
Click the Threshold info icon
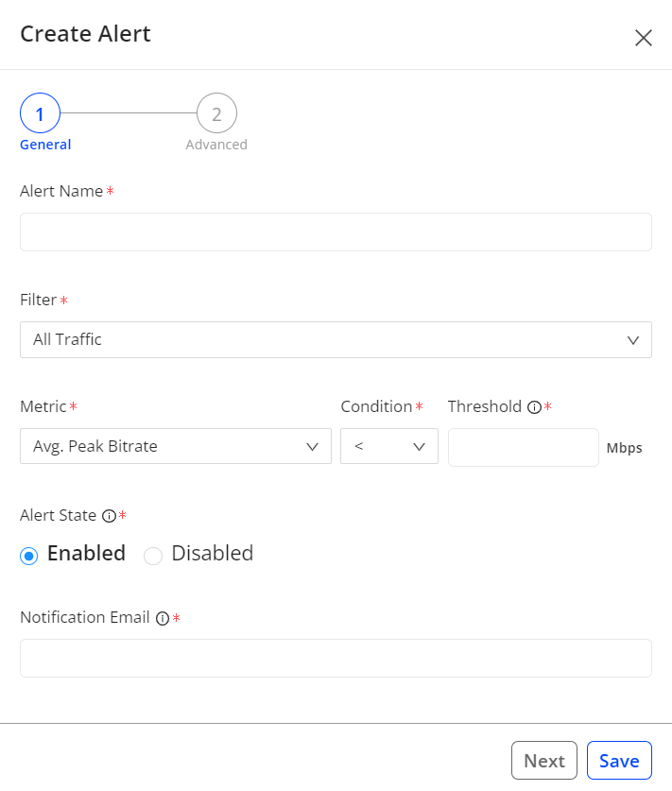point(534,407)
